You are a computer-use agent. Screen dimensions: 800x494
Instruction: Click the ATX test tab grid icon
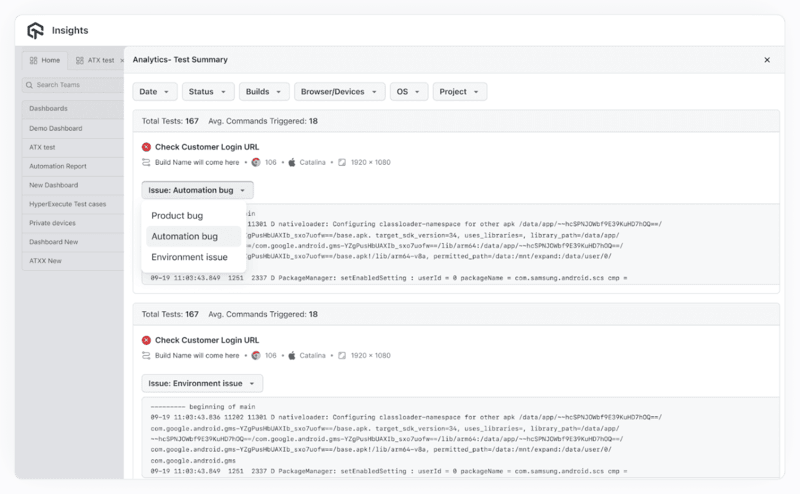pyautogui.click(x=80, y=60)
